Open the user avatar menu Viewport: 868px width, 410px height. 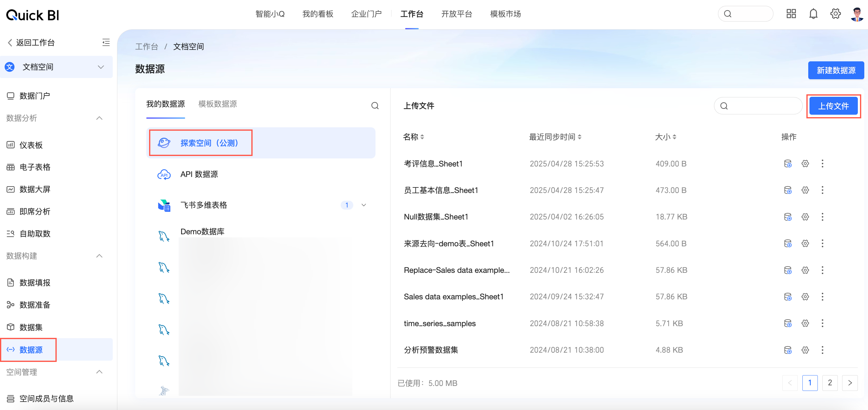tap(857, 14)
